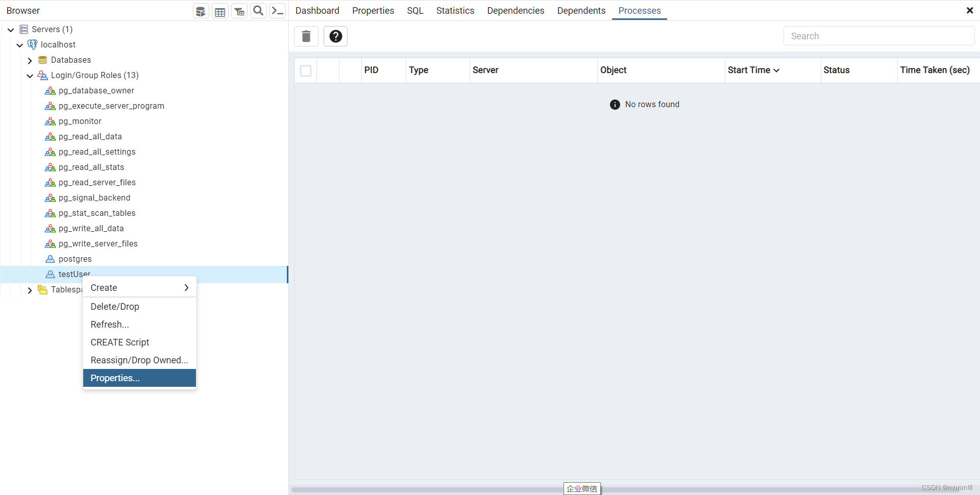Expand the Create submenu arrow
The width and height of the screenshot is (980, 495).
pyautogui.click(x=186, y=288)
